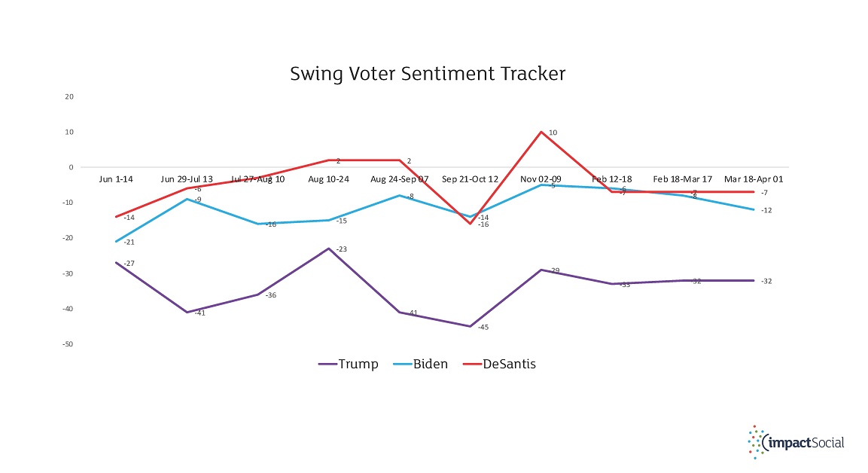Select the Trump -23 data label
868x473 pixels.
click(x=342, y=249)
